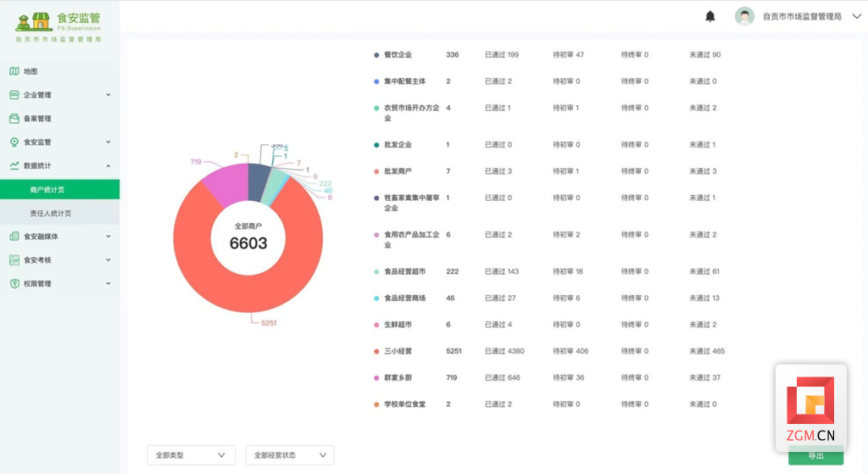Open the 商户统计页 menu item
Viewport: 868px width, 474px height.
click(47, 190)
